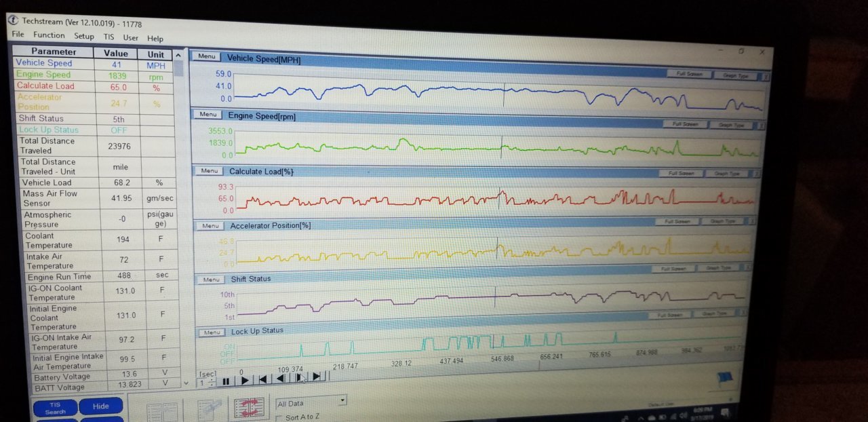Viewport: 868px width, 422px height.
Task: Click the blue Hide button
Action: click(x=100, y=406)
